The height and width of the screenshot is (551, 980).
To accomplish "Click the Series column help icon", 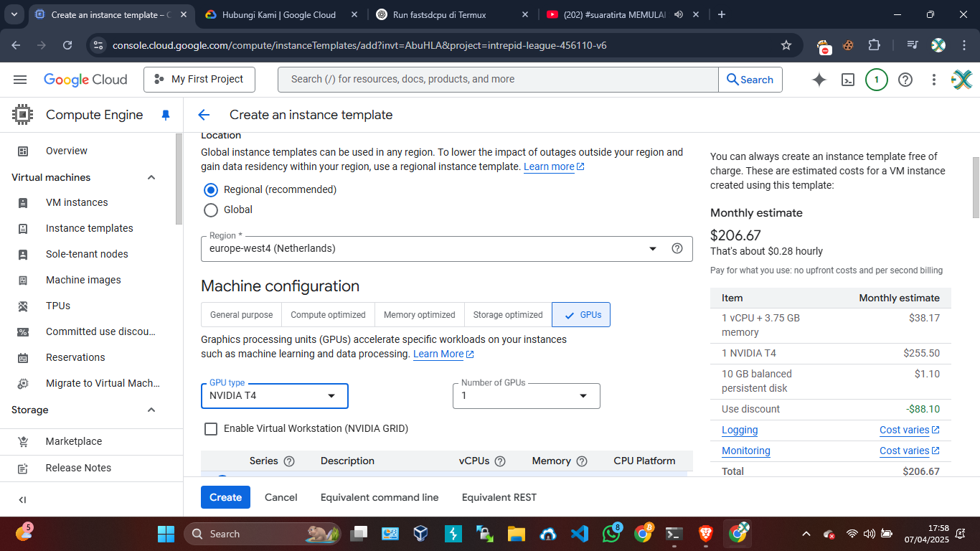I will click(289, 461).
